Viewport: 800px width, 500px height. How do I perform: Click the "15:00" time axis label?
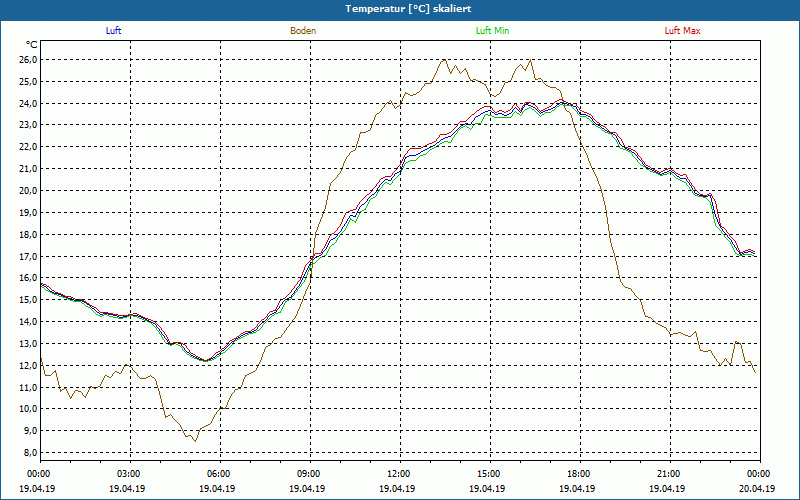coord(490,474)
